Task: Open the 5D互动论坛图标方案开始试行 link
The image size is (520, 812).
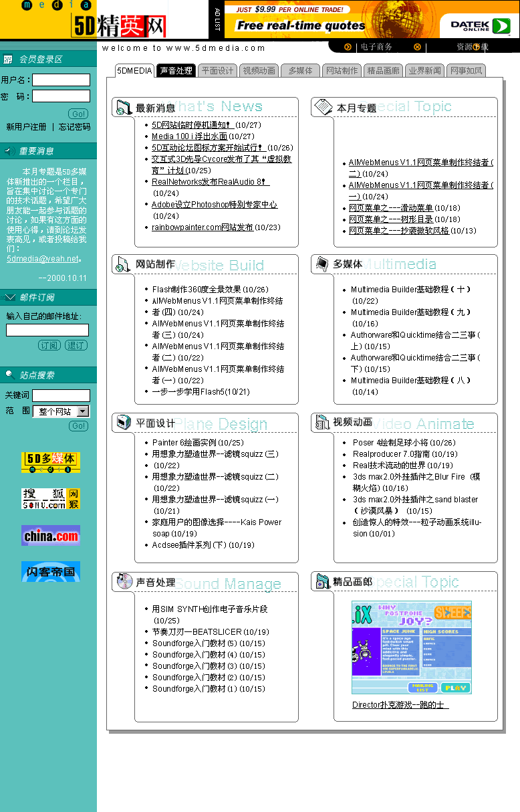Action: click(x=209, y=148)
